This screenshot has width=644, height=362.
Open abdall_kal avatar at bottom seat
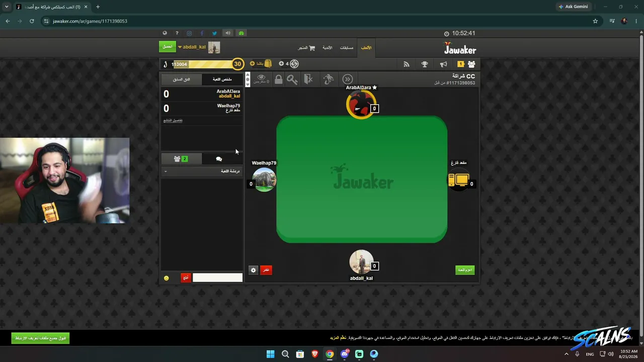(x=361, y=262)
